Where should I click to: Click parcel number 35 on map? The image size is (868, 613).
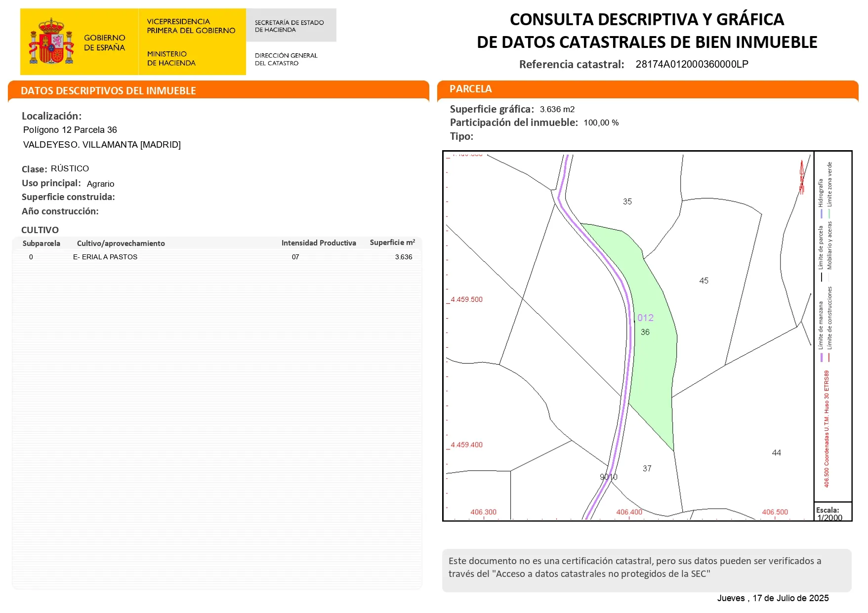[627, 202]
